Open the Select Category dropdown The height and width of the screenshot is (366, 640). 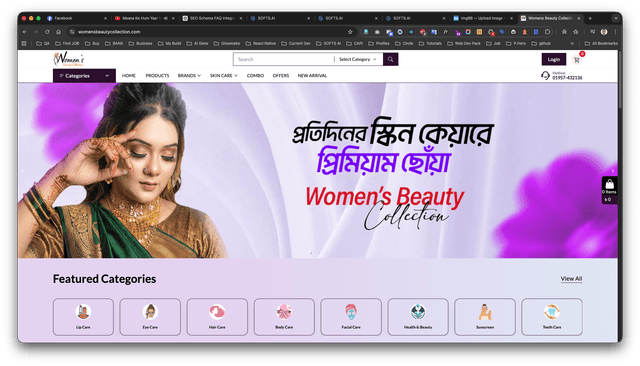[358, 59]
